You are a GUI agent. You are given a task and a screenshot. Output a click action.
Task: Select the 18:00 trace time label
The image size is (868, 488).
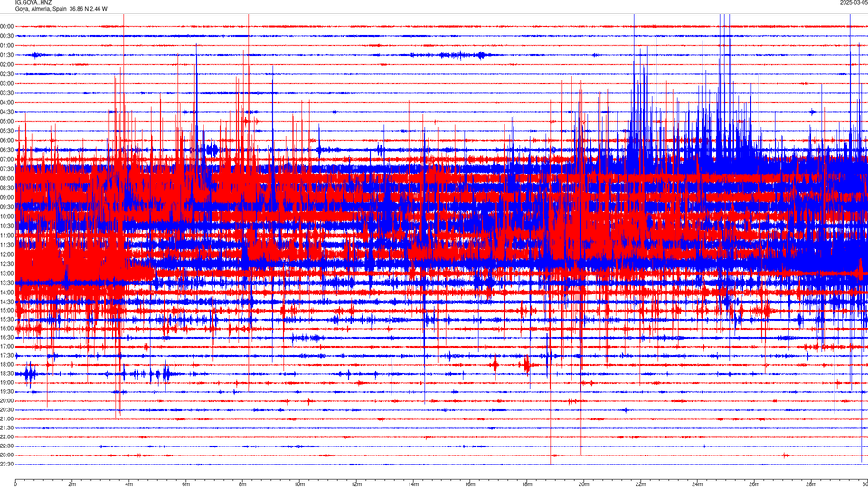point(7,364)
